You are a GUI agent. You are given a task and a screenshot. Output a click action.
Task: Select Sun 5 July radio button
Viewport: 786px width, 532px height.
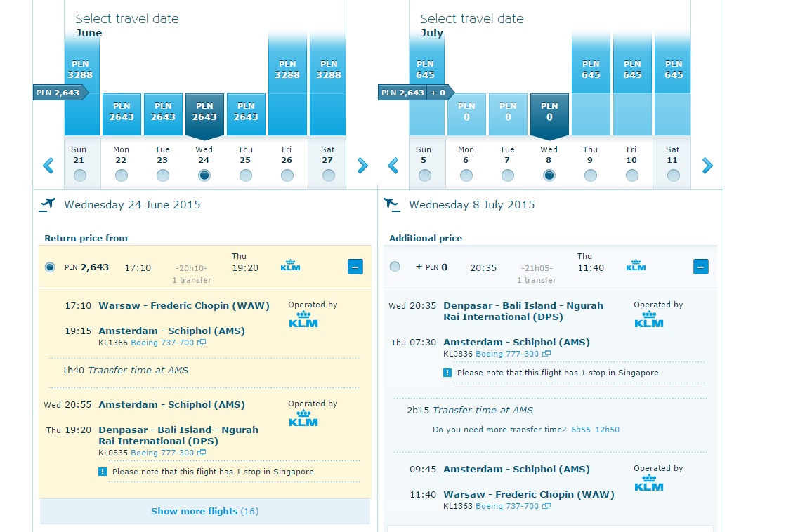pyautogui.click(x=425, y=175)
